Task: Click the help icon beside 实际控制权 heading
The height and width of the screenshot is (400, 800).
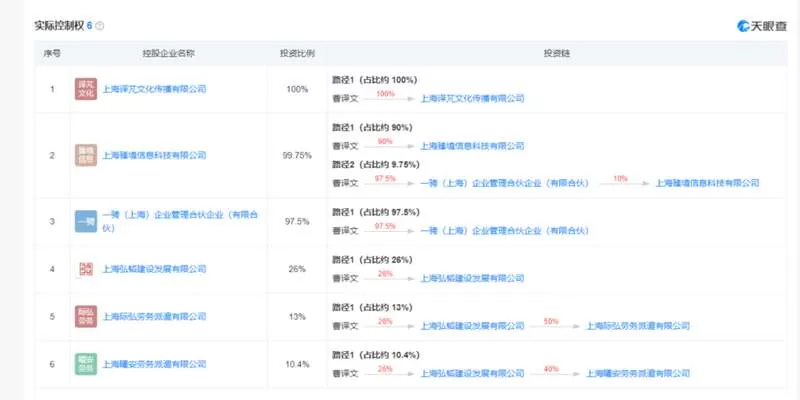Action: [99, 26]
